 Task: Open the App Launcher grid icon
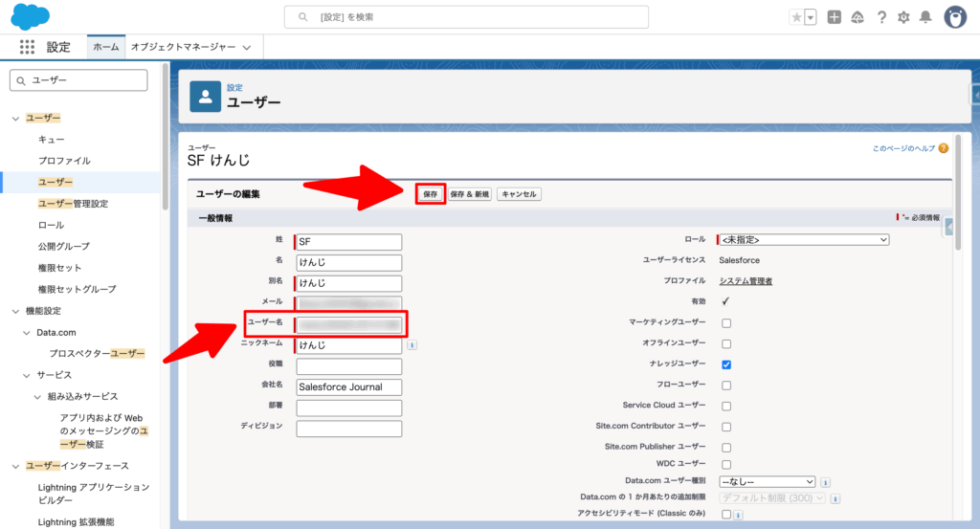[x=27, y=47]
